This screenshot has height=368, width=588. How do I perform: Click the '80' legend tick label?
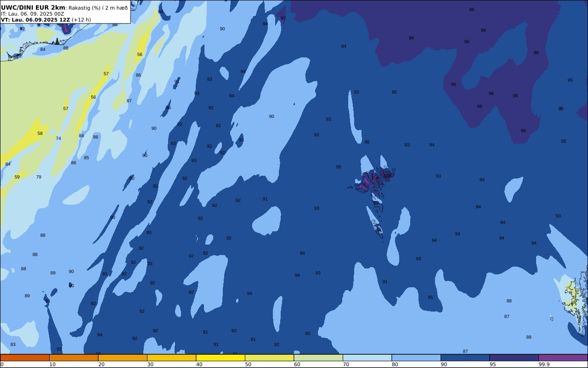click(395, 364)
